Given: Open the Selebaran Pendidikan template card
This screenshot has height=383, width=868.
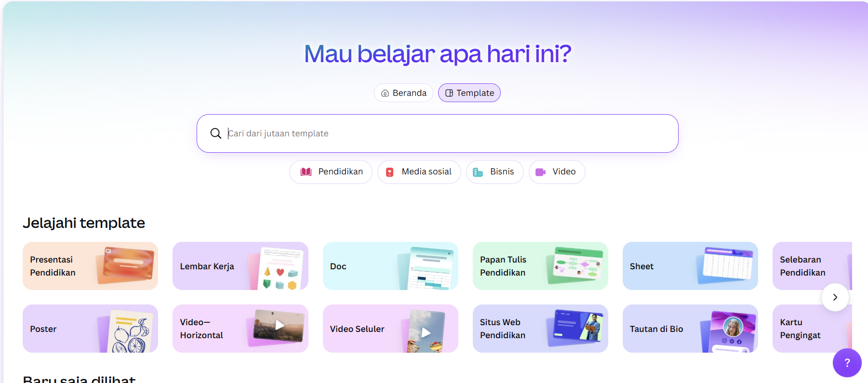Looking at the screenshot, I should tap(812, 266).
